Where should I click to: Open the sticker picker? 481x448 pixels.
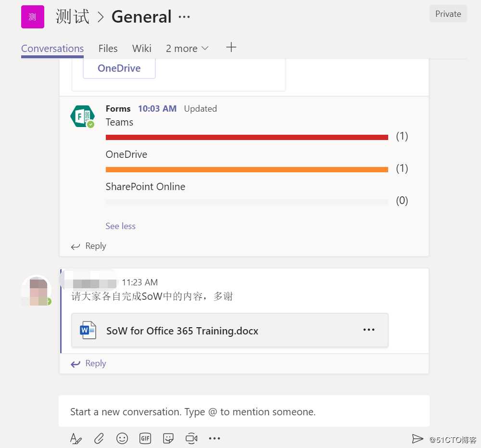tap(168, 438)
